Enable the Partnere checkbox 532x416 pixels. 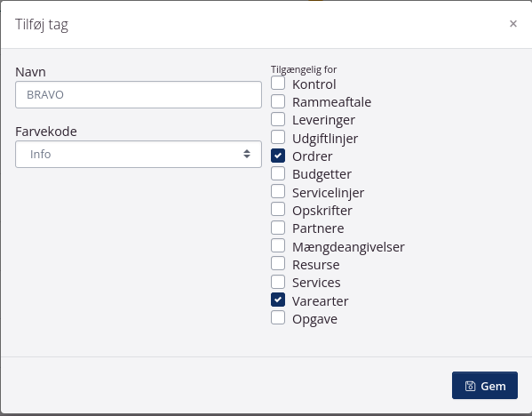(278, 228)
